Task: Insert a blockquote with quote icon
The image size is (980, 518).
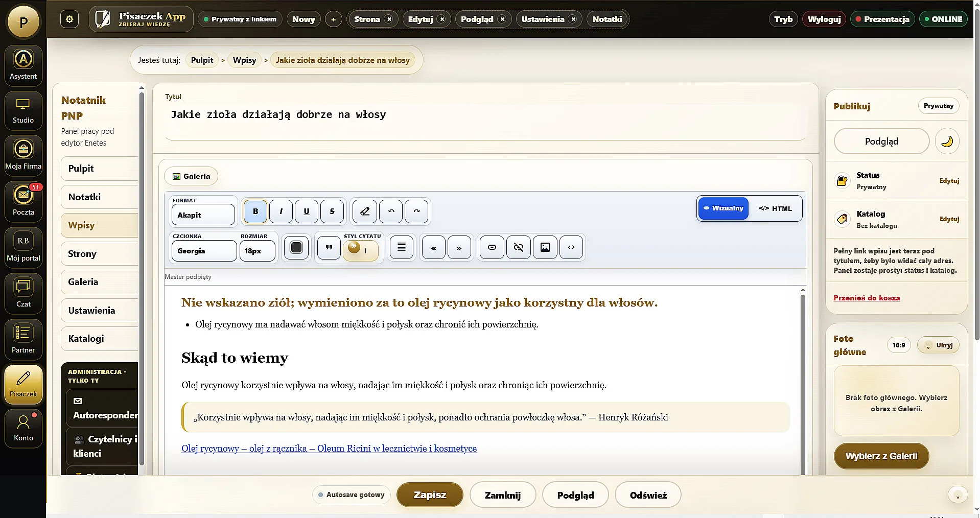Action: click(329, 248)
